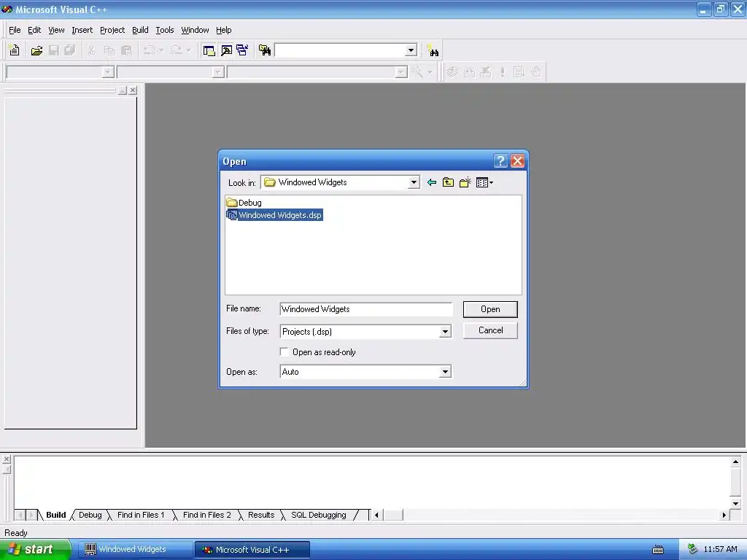
Task: Click the Find in Files icon
Action: point(264,50)
